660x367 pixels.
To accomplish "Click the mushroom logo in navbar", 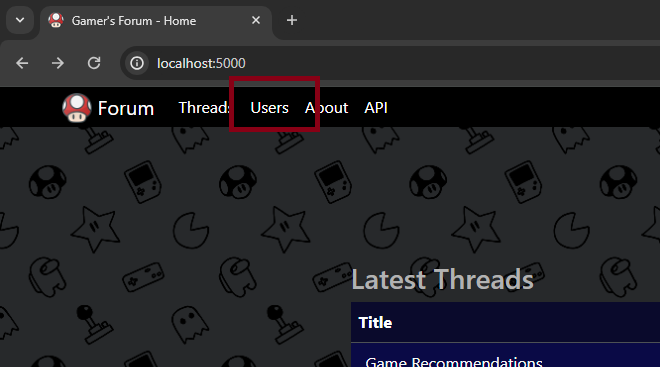I will (x=77, y=108).
